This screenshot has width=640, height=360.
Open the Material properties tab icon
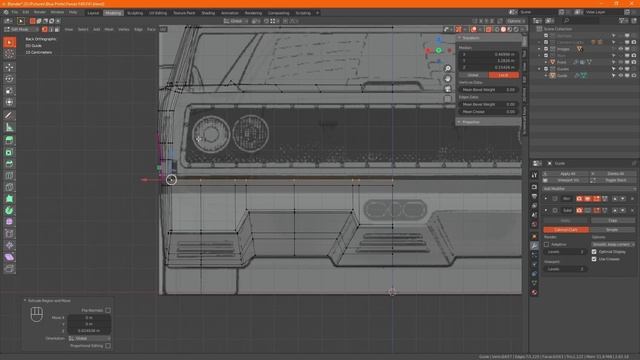click(x=534, y=292)
